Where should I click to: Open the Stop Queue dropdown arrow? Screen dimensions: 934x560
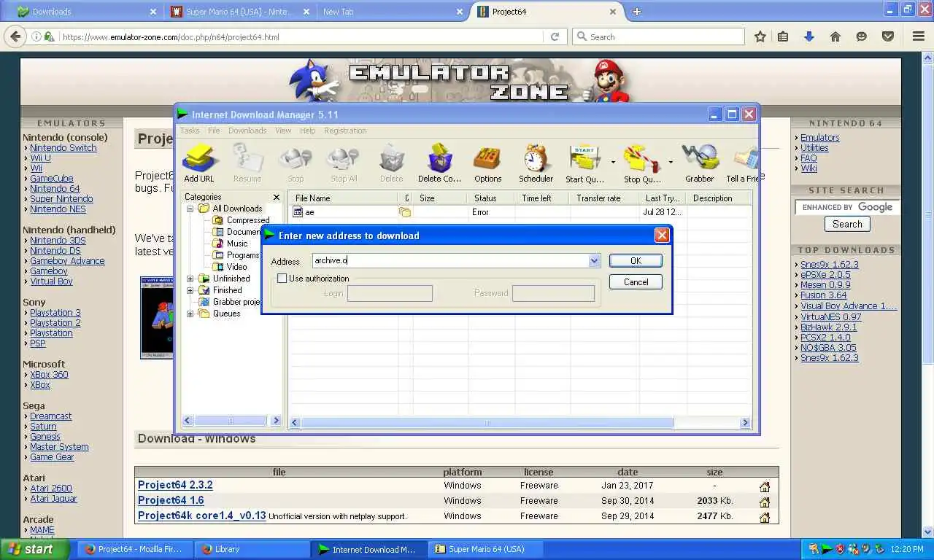[x=671, y=163]
